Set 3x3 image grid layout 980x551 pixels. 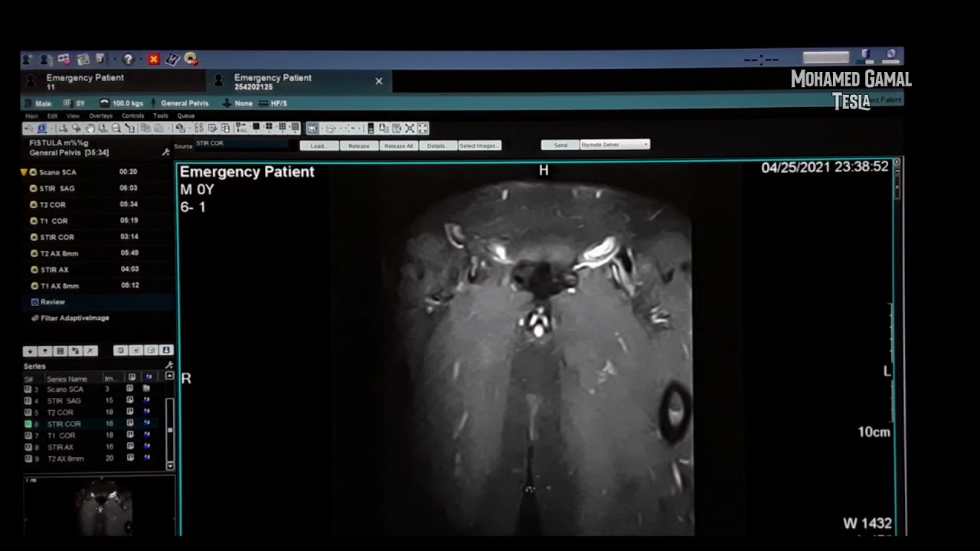(283, 127)
